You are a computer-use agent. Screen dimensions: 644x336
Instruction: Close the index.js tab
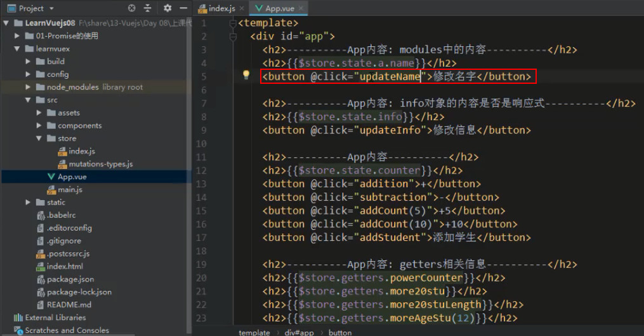242,8
